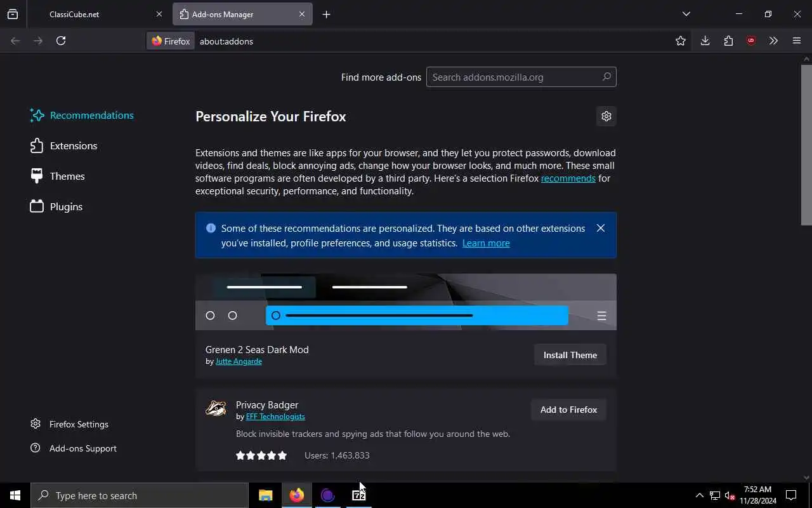Add Privacy Badger to Firefox

568,410
